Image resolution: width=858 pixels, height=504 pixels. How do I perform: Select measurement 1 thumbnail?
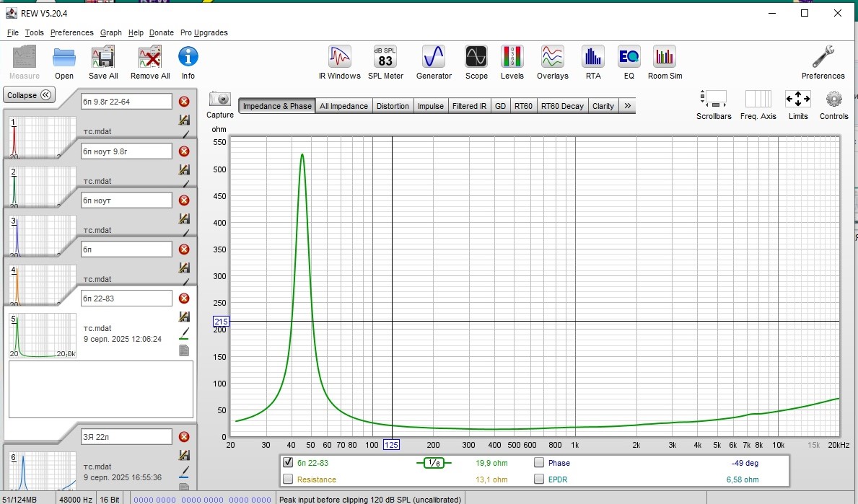[42, 138]
